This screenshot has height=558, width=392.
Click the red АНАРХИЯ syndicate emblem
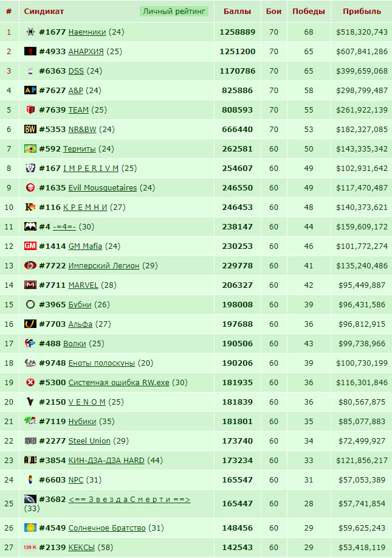[x=30, y=51]
